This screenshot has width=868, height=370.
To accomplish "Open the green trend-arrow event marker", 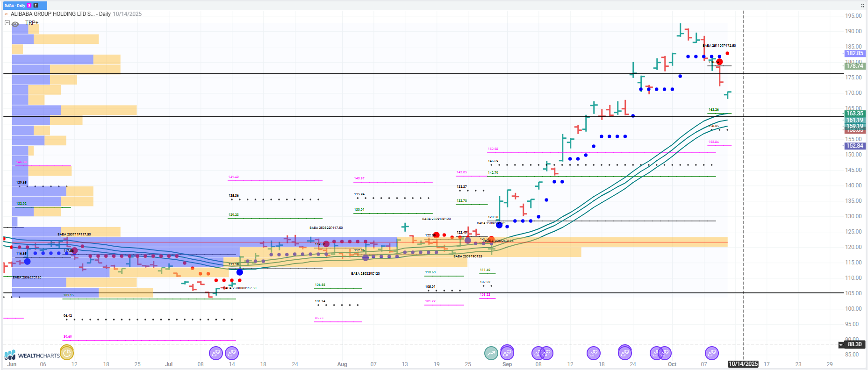I will 491,353.
